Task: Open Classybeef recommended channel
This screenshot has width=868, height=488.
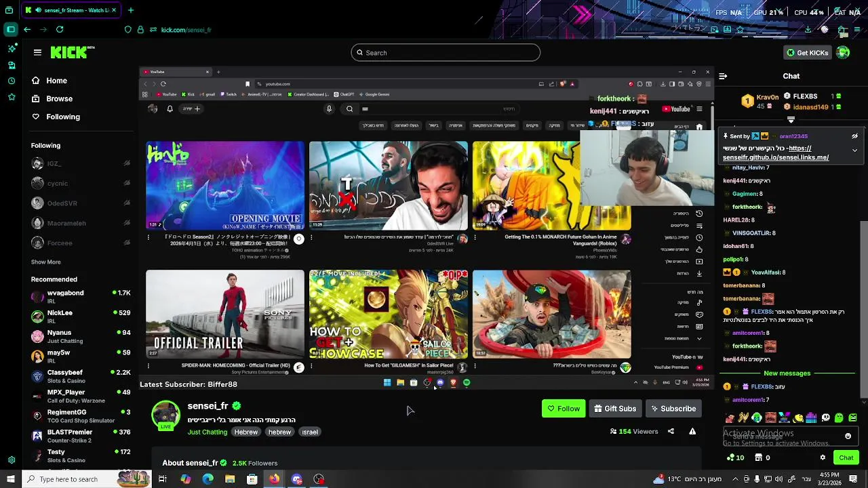Action: point(81,376)
